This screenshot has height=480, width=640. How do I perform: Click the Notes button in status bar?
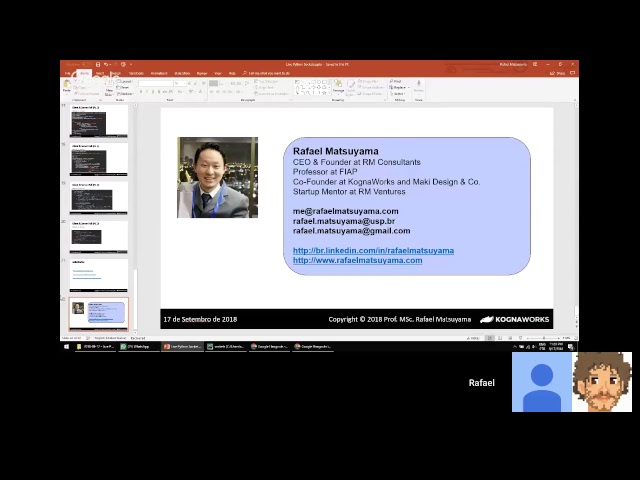pos(472,338)
